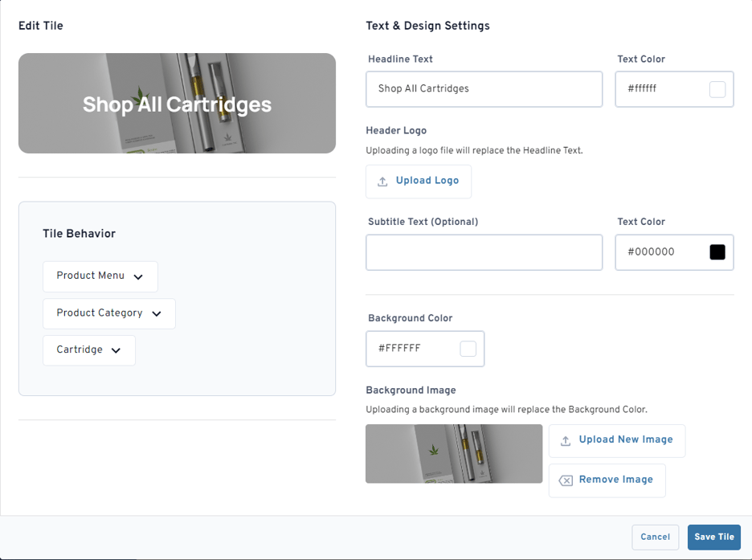The height and width of the screenshot is (560, 752).
Task: Focus the Subtitle Text optional field
Action: click(x=484, y=252)
